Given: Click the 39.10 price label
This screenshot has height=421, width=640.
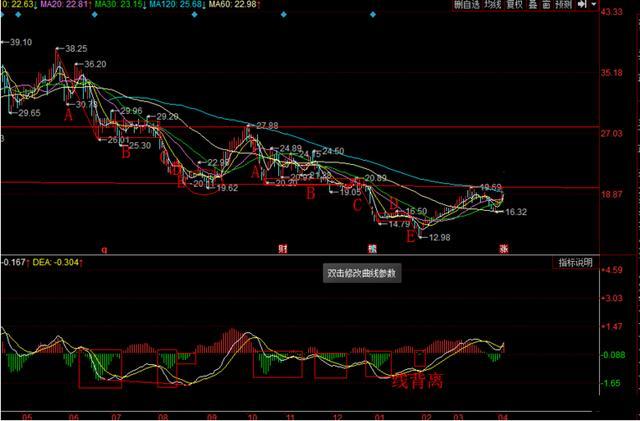Looking at the screenshot, I should tap(21, 42).
